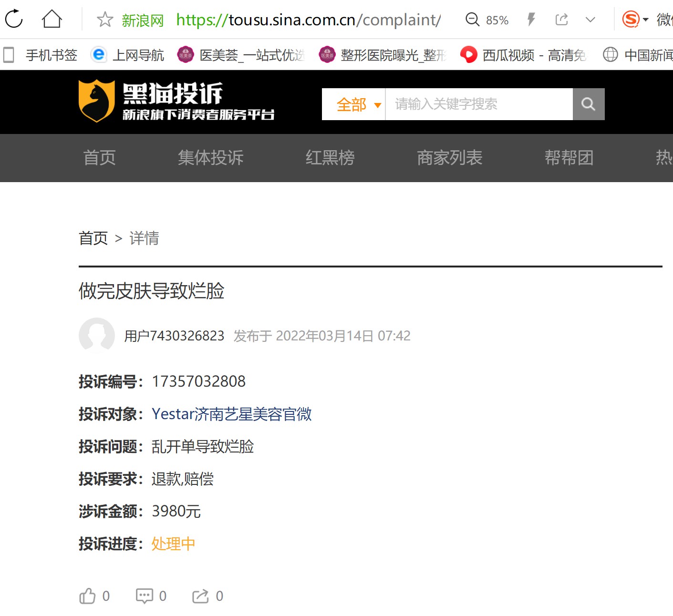Open the 上网导航 bookmark

(x=127, y=55)
